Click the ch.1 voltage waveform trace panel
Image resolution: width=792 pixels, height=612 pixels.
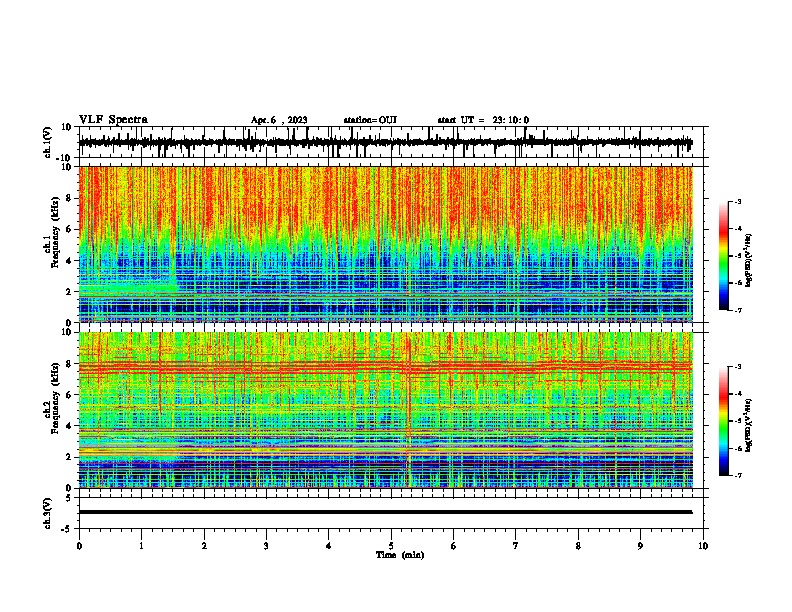(390, 142)
